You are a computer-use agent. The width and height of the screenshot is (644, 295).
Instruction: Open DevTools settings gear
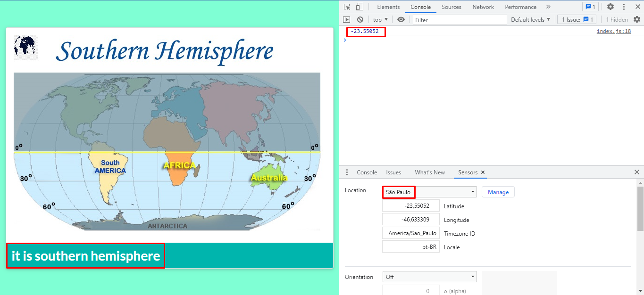tap(610, 7)
